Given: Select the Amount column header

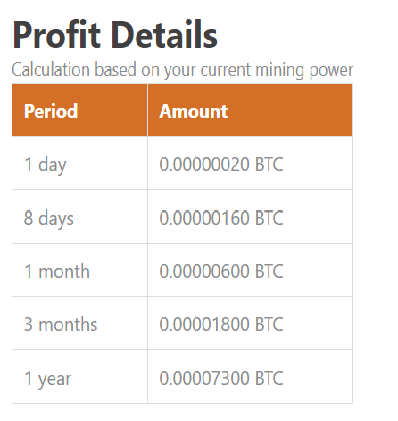Looking at the screenshot, I should [x=194, y=111].
